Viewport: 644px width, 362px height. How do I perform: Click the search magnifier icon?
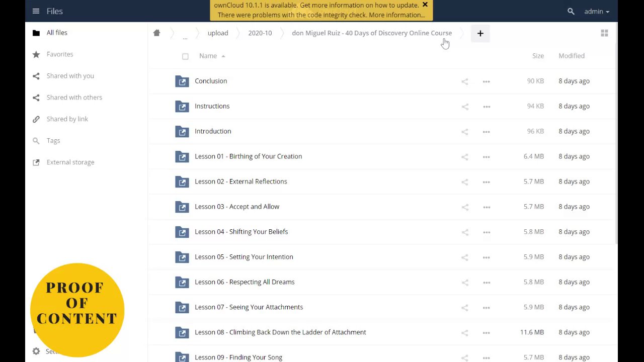tap(571, 11)
